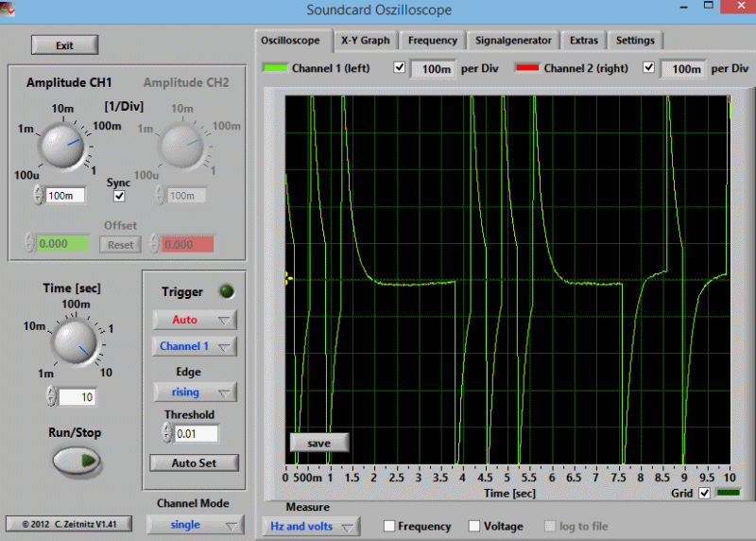Click the offset Reset button
The image size is (756, 541).
(x=121, y=245)
